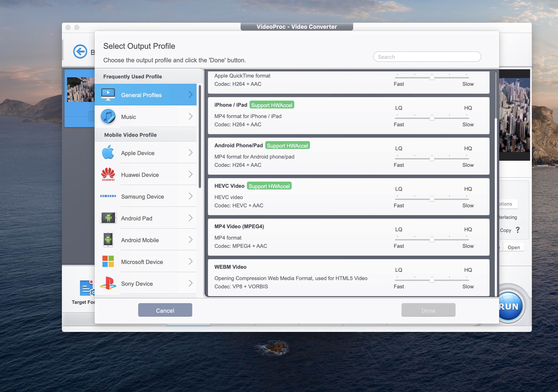
Task: Click the Sony PlayStation logo icon
Action: pyautogui.click(x=108, y=283)
